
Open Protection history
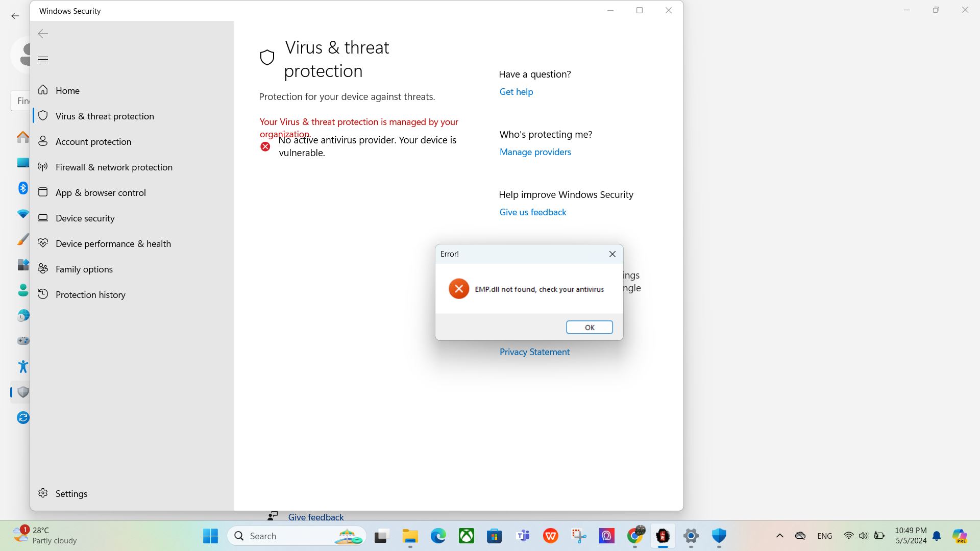[90, 294]
